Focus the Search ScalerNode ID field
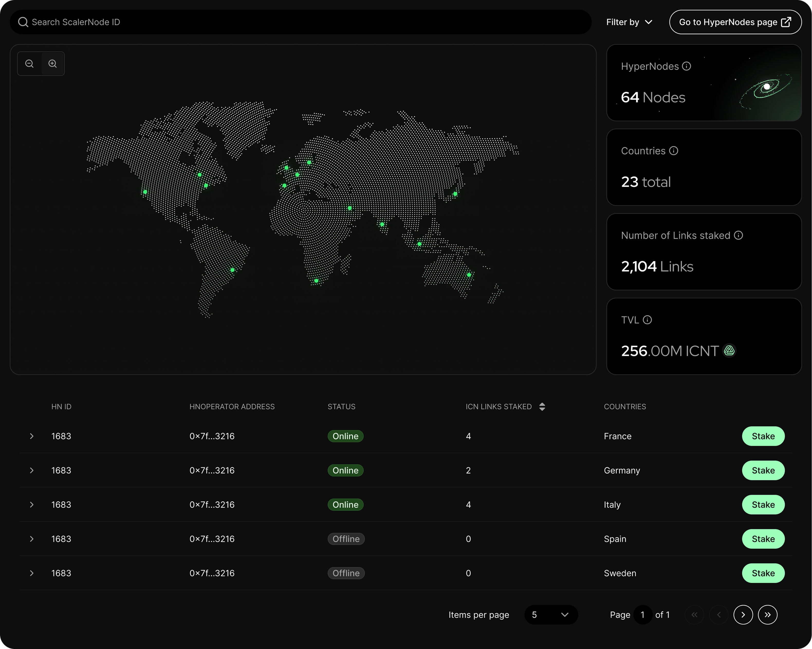This screenshot has width=812, height=649. click(x=301, y=22)
